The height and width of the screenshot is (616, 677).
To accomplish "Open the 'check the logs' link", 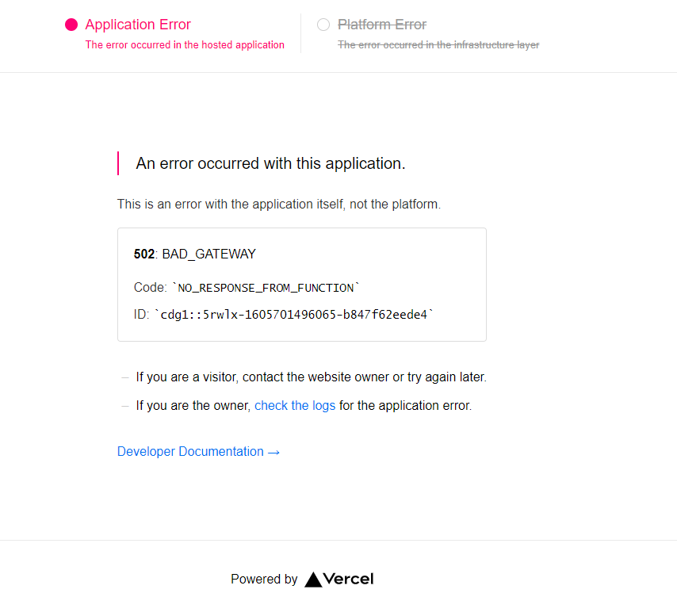I will (295, 405).
